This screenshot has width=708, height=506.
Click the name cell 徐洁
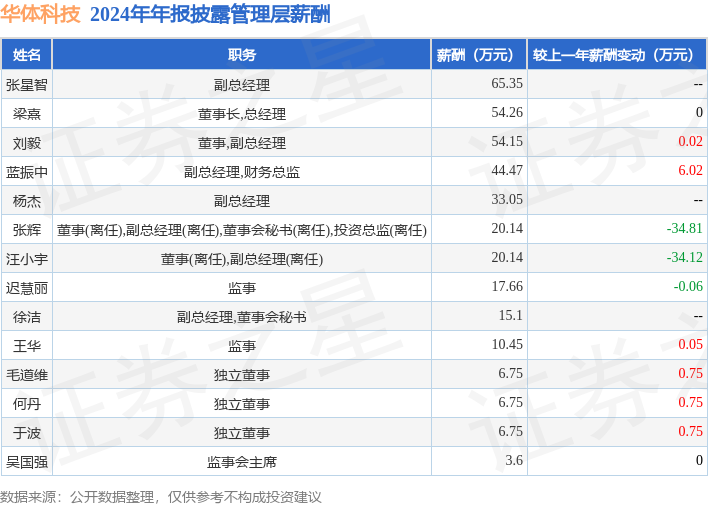point(27,316)
